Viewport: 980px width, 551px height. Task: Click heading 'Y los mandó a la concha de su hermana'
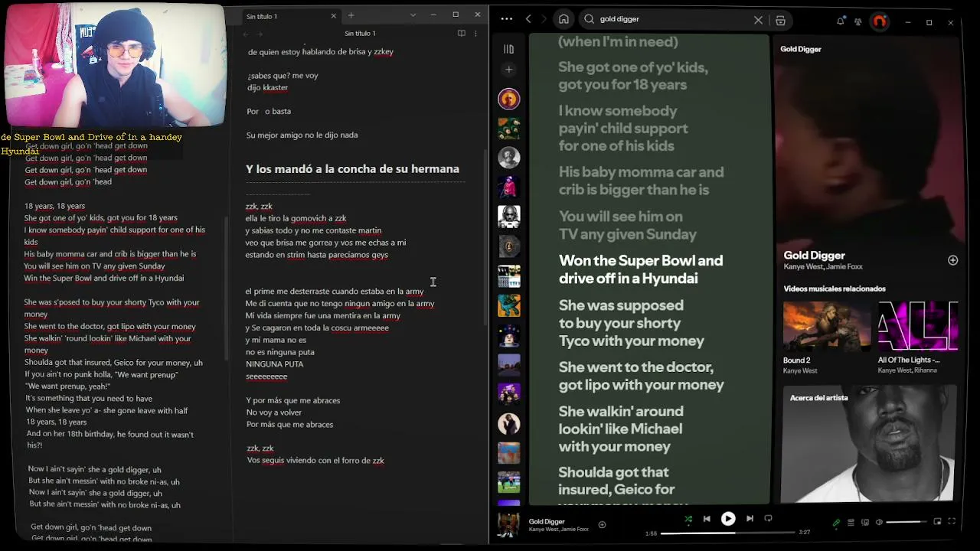click(x=352, y=169)
